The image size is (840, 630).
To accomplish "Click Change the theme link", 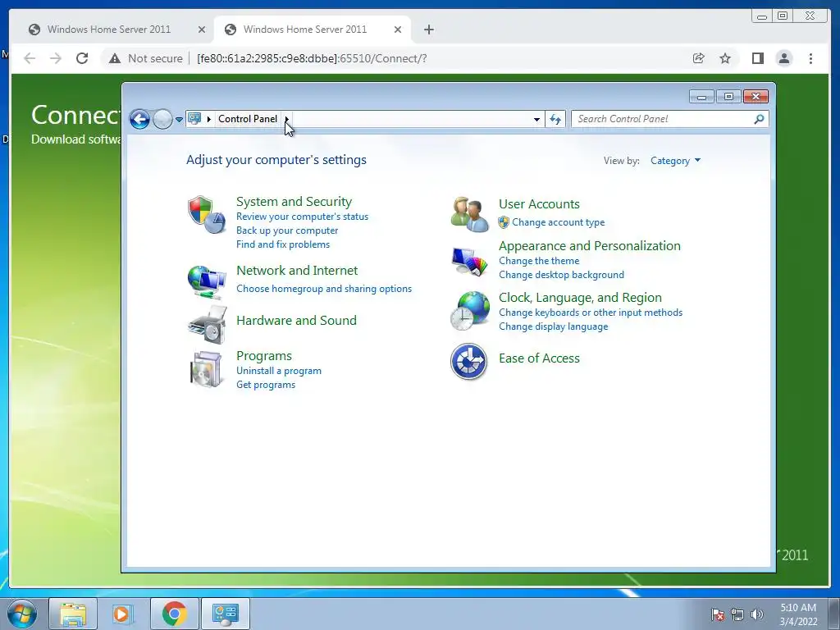I will tap(539, 261).
